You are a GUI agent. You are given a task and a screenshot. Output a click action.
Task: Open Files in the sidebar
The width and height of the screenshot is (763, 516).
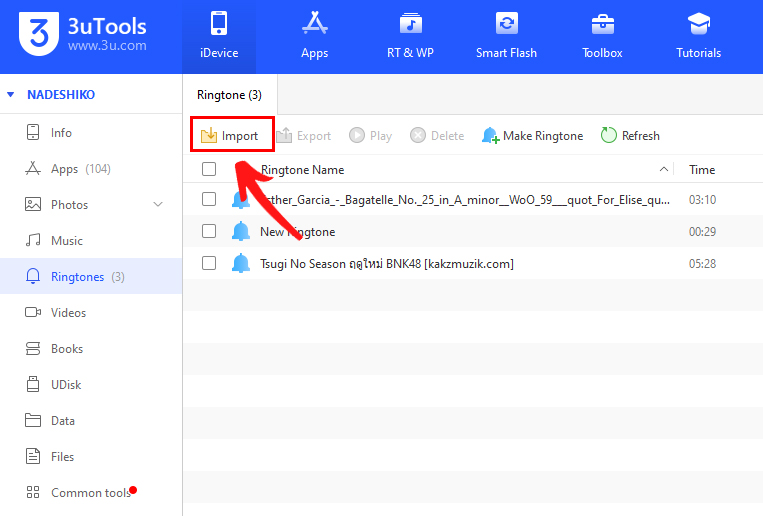(91, 457)
